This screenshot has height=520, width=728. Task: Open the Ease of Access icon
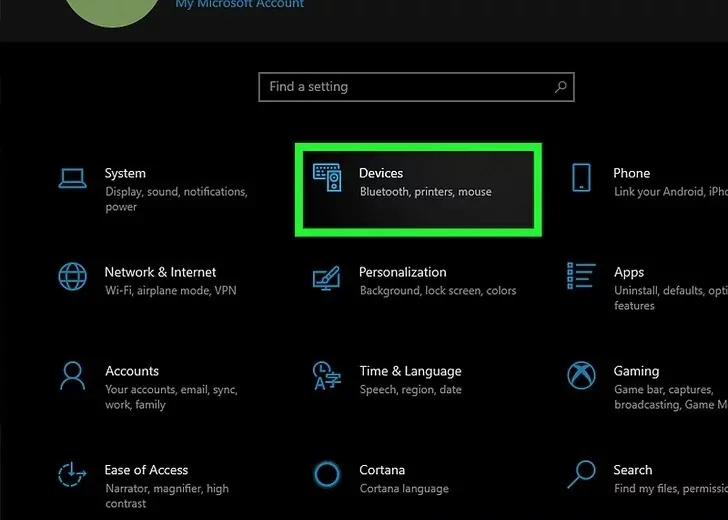point(73,474)
